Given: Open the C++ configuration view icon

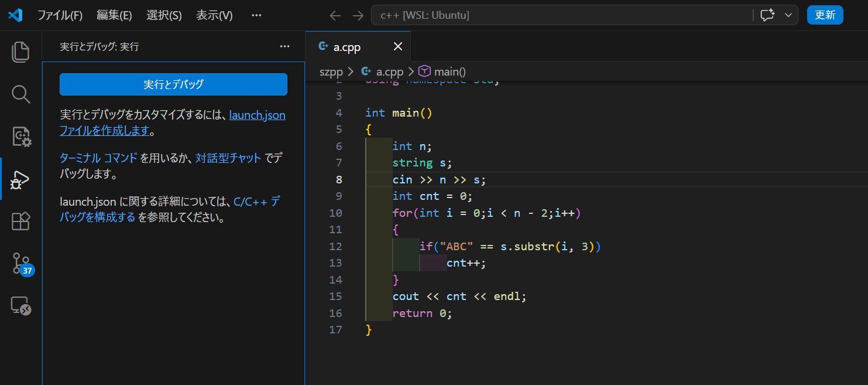Looking at the screenshot, I should (x=21, y=137).
